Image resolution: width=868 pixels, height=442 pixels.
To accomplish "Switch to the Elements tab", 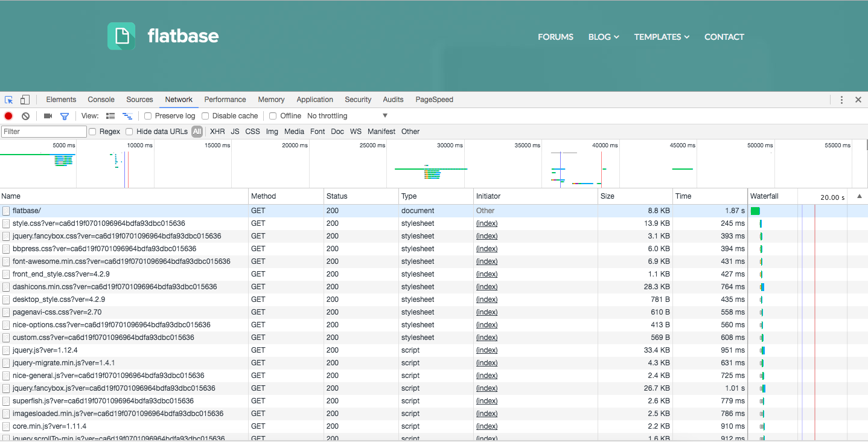I will tap(61, 100).
